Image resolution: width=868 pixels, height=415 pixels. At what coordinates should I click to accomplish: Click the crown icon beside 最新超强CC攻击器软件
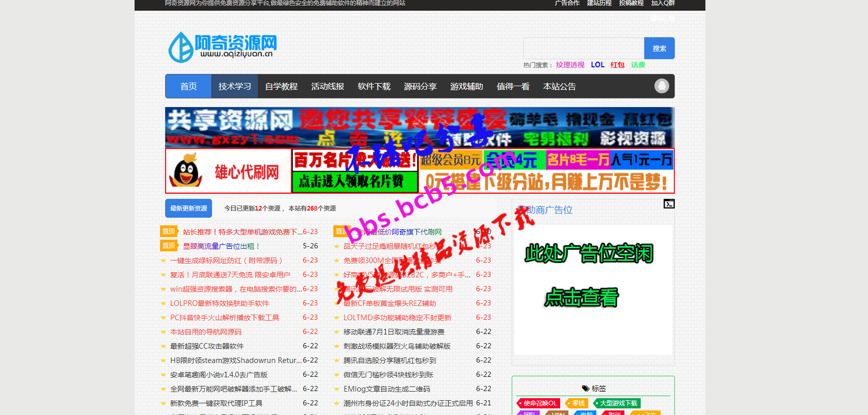[x=164, y=346]
